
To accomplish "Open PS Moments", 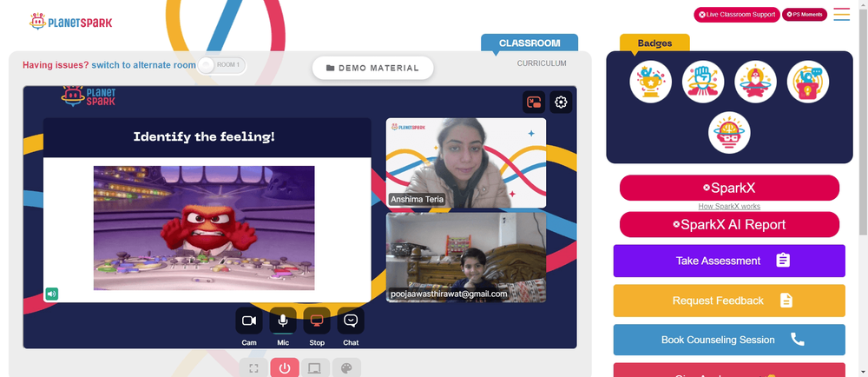I will (x=805, y=15).
